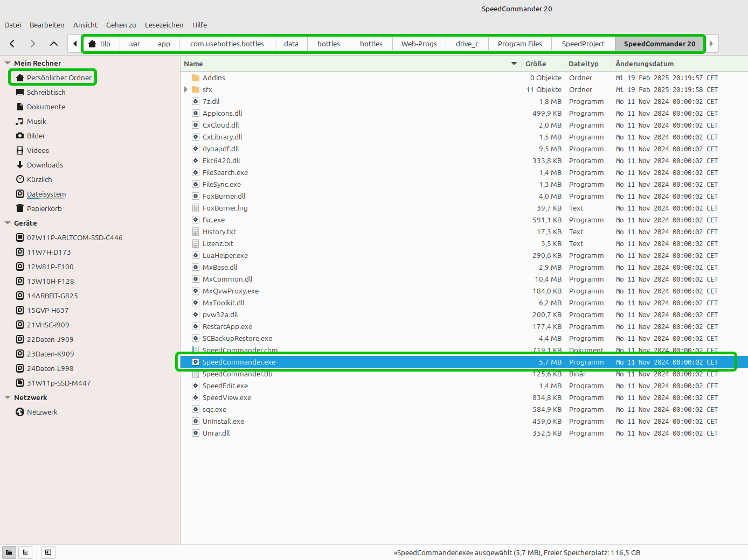Screen dimensions: 748x560
Task: Navigate to drive_c path segment
Action: [467, 44]
